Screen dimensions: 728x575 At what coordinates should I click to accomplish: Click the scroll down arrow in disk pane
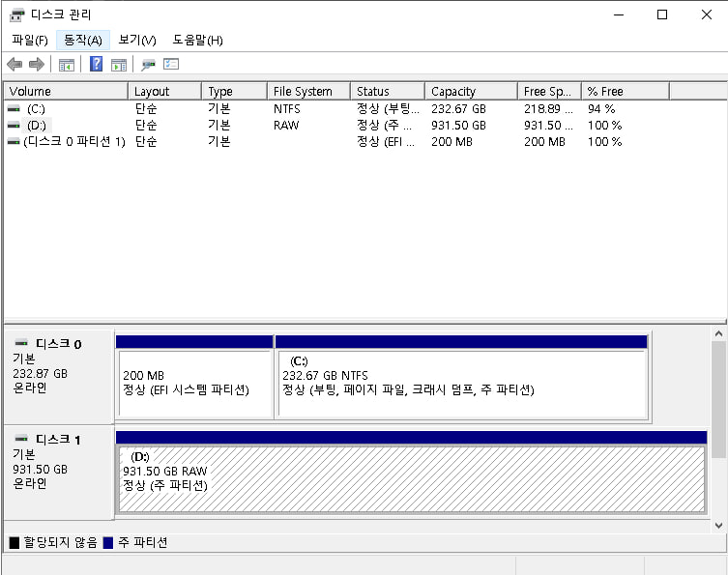click(x=718, y=523)
